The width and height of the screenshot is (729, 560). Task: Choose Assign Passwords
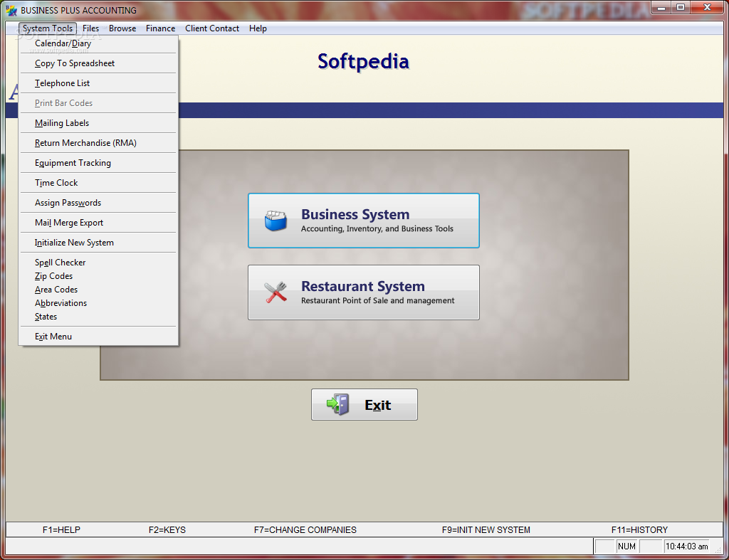coord(98,203)
